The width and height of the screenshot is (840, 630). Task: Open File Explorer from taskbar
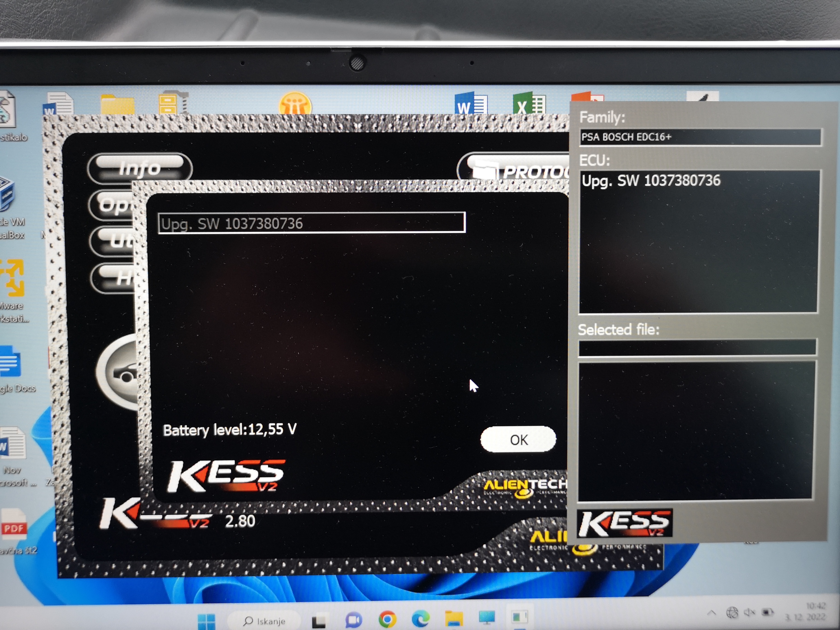pos(454,618)
